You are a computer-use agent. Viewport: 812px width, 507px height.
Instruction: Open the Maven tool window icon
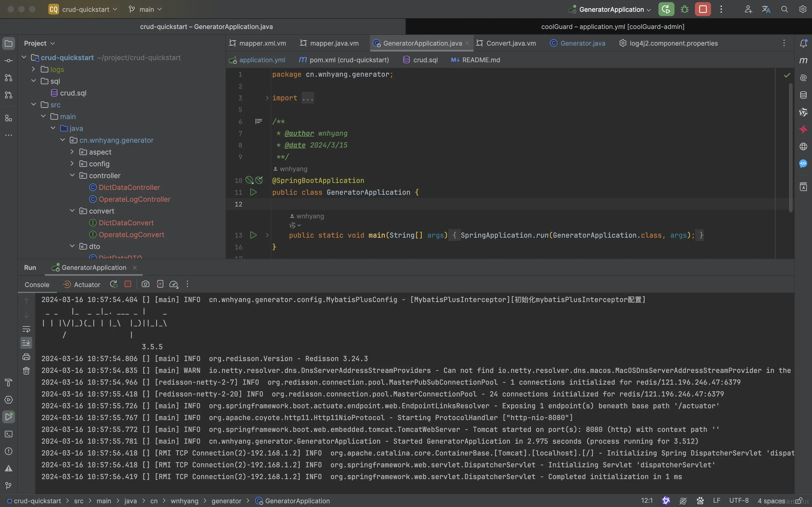point(803,60)
